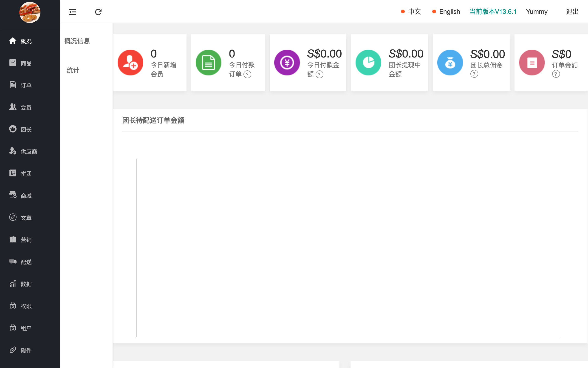Viewport: 588px width, 368px height.
Task: Open the 文章 compass icon
Action: pyautogui.click(x=13, y=217)
